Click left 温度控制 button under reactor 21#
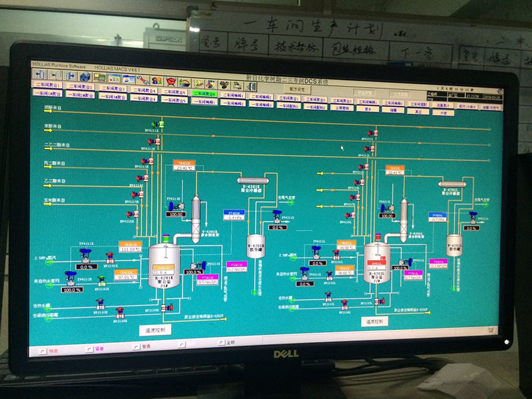The height and width of the screenshot is (399, 532). [x=155, y=330]
